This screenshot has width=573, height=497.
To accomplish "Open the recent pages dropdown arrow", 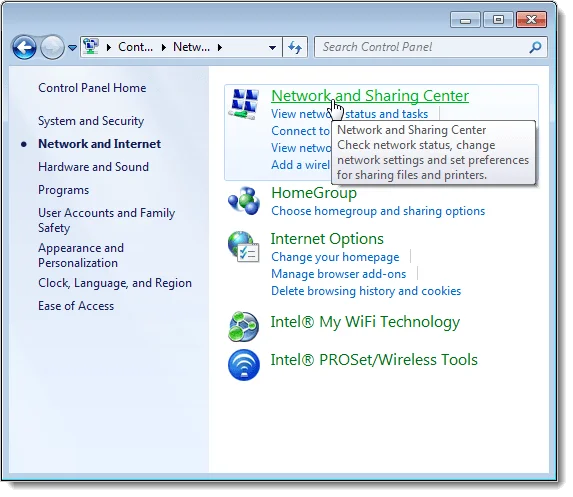I will click(72, 48).
